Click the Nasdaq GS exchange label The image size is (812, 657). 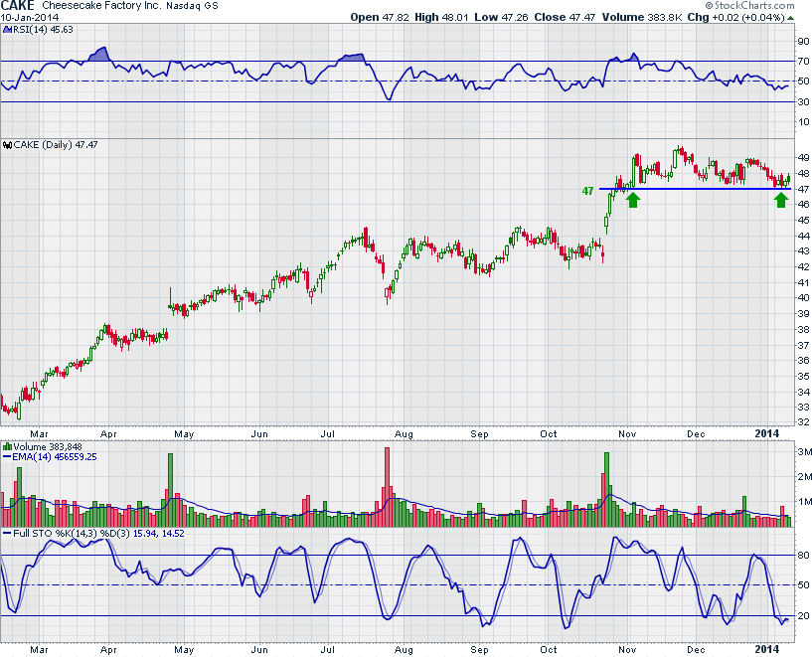[192, 6]
